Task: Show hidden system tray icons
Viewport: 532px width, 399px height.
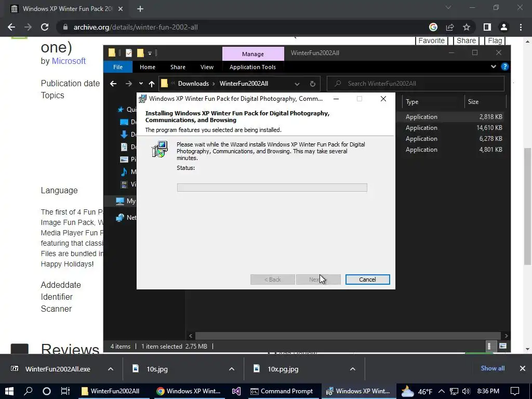Action: (x=441, y=391)
